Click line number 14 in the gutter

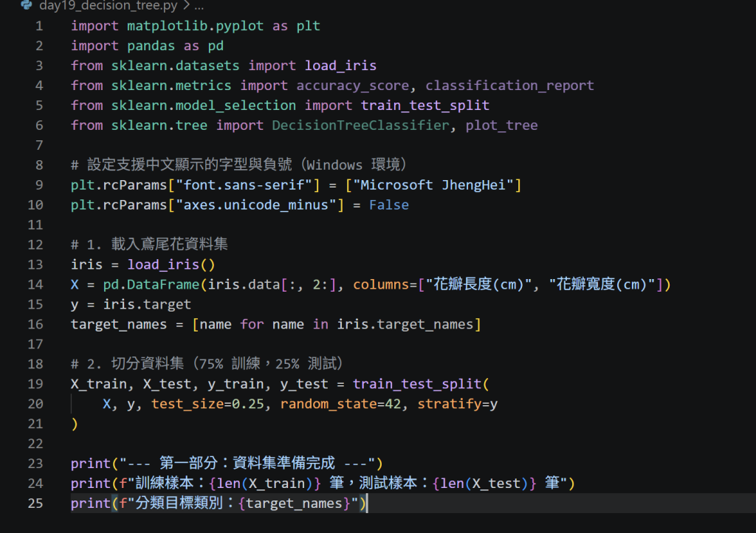(x=35, y=285)
